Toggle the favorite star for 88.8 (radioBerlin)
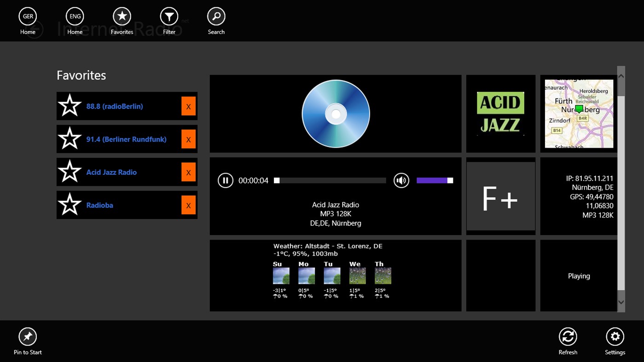 click(x=69, y=105)
